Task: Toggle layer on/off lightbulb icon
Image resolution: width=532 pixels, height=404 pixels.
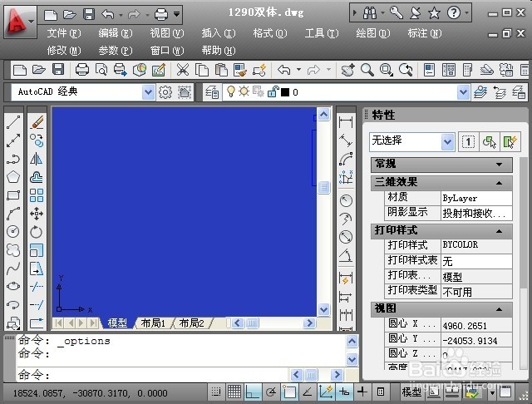Action: [x=231, y=92]
